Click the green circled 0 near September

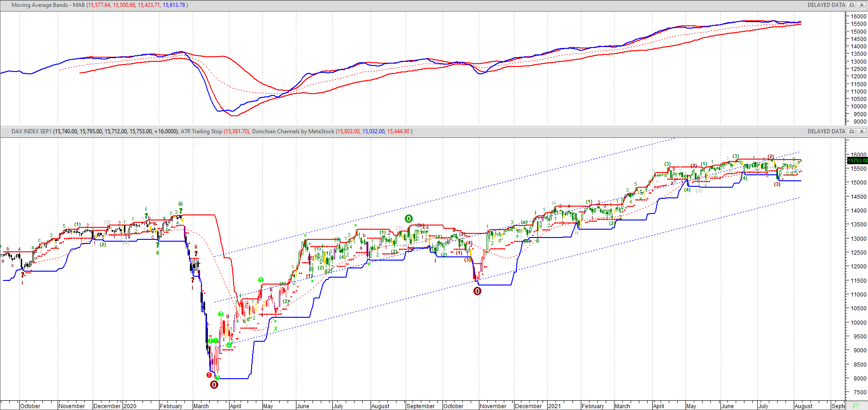408,219
